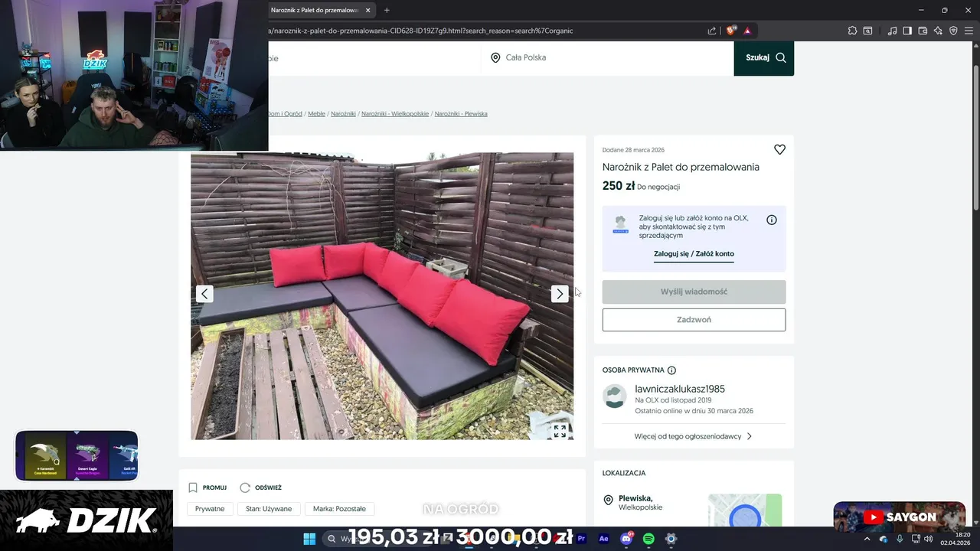980x551 pixels.
Task: Click the Odśwież refresh icon
Action: [245, 487]
